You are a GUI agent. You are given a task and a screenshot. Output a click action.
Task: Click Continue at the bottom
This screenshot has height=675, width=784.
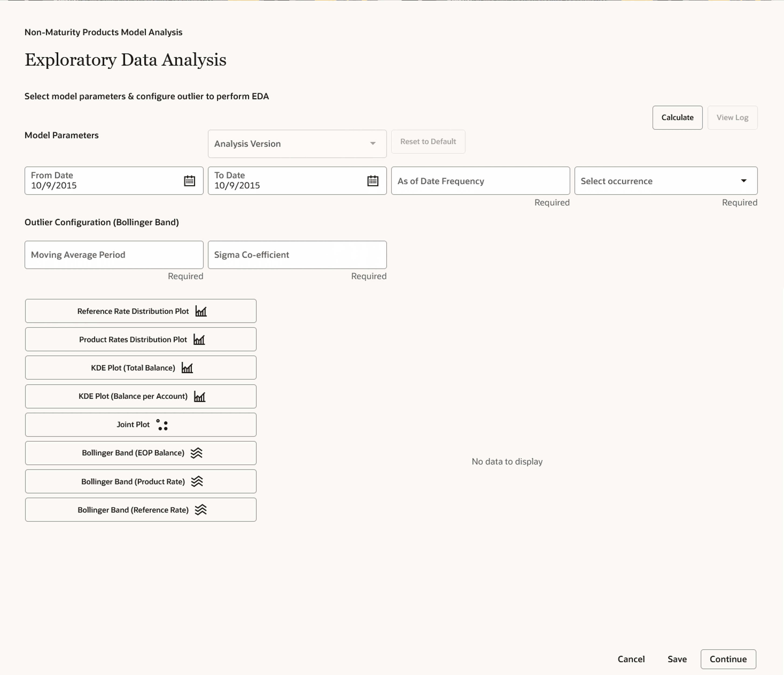point(728,659)
